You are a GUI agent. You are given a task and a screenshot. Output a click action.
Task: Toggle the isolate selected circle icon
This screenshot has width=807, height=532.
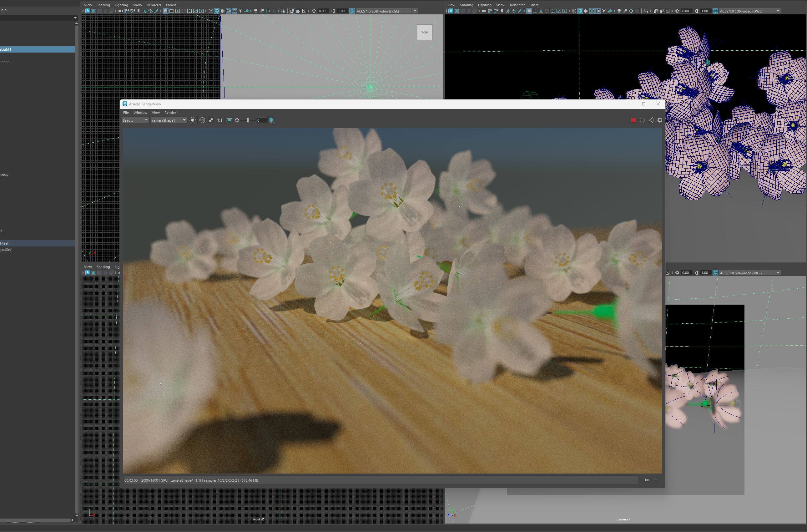point(192,120)
